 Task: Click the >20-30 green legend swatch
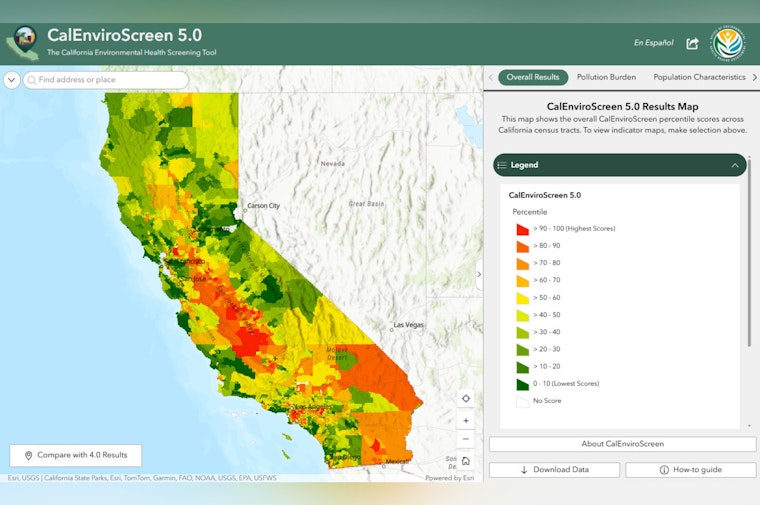point(522,349)
